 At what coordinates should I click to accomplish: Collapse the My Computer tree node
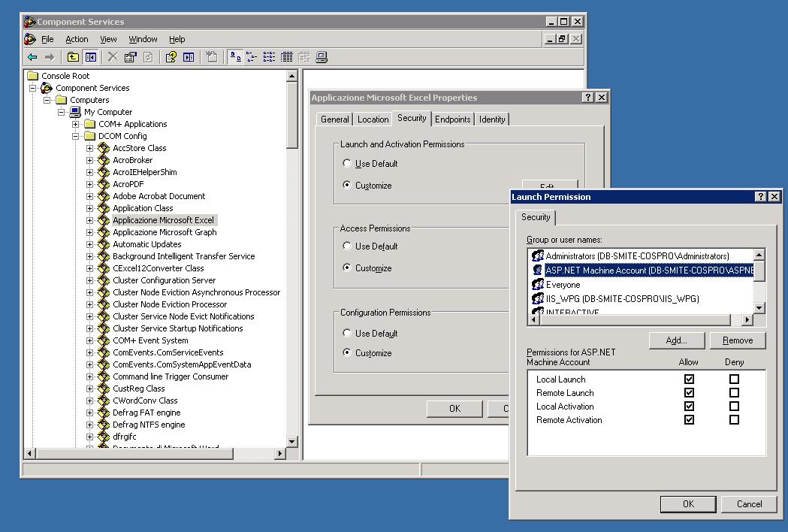tap(62, 112)
